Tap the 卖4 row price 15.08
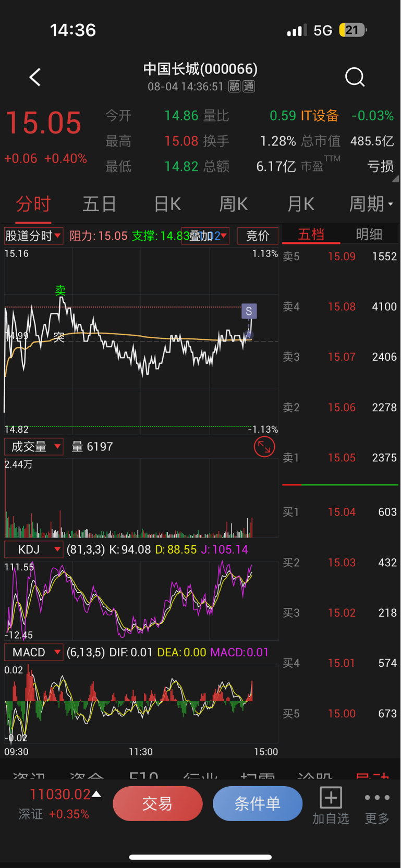 coord(342,307)
